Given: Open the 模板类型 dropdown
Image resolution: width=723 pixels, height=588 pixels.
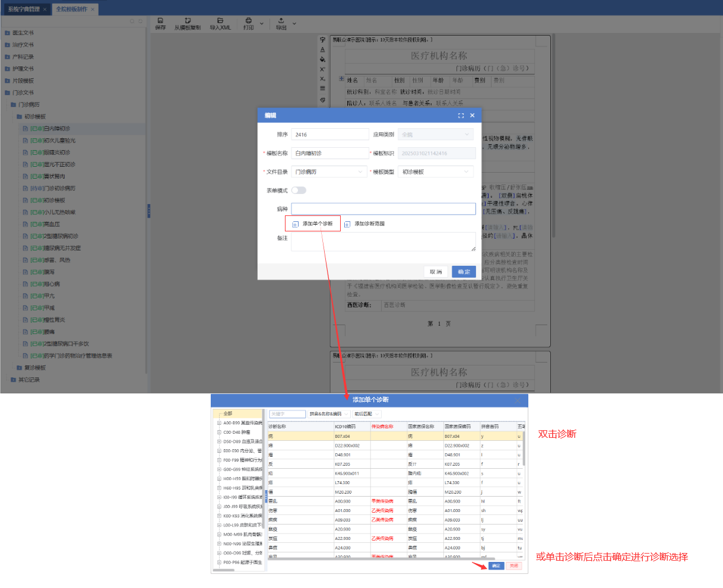Looking at the screenshot, I should coord(436,172).
